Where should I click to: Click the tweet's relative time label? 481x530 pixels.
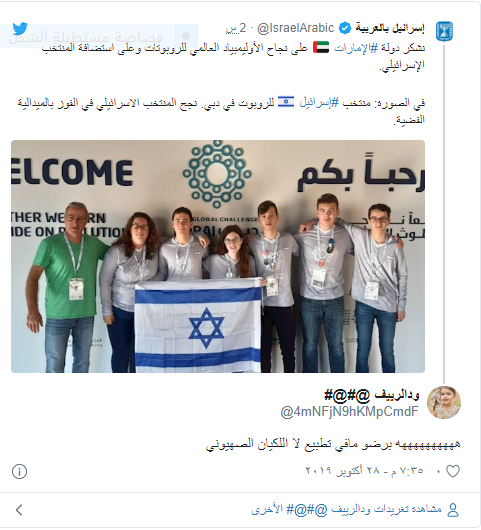(236, 29)
